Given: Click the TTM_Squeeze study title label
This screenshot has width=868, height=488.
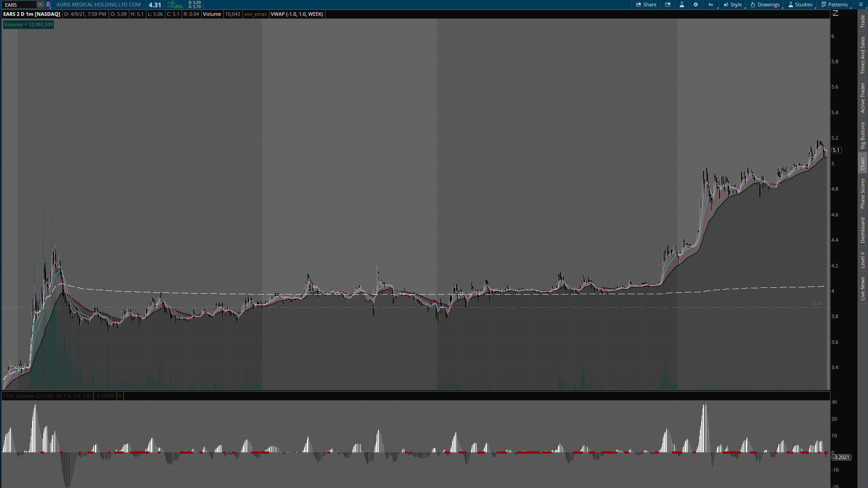Looking at the screenshot, I should [47, 396].
